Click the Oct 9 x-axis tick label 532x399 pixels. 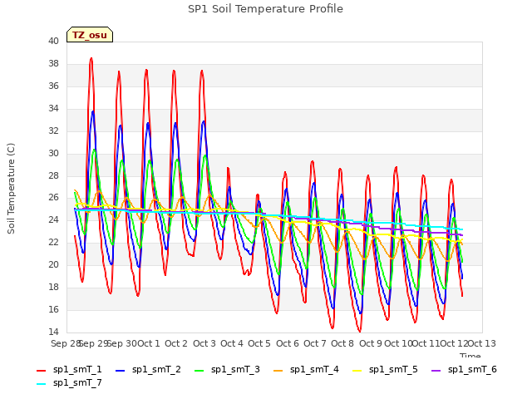click(x=371, y=343)
